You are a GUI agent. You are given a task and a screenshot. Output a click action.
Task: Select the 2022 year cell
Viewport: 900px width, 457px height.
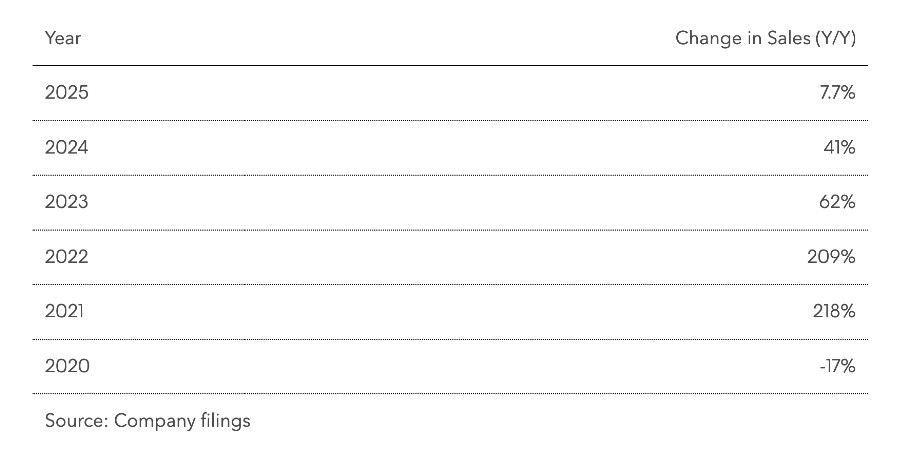point(67,257)
